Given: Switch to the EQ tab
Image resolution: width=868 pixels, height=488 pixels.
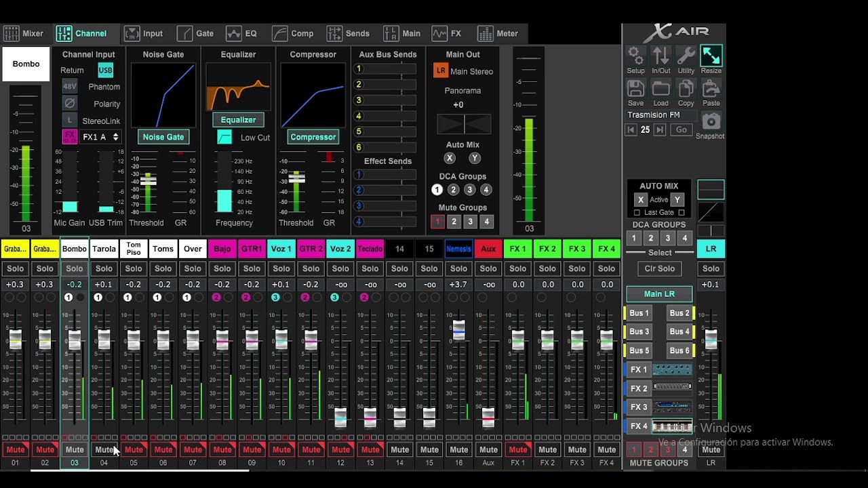Looking at the screenshot, I should coord(242,33).
